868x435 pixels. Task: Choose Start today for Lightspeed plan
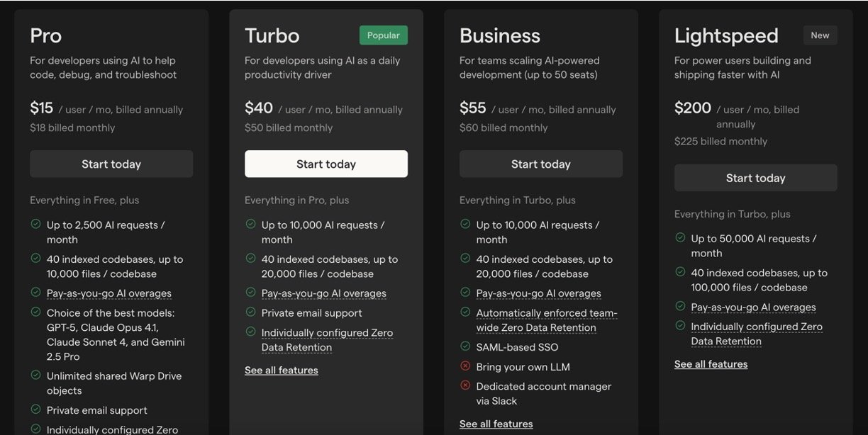tap(755, 178)
